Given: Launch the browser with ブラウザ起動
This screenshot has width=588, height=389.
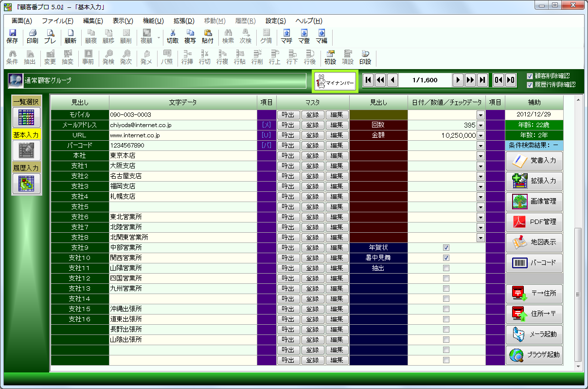Looking at the screenshot, I should click(534, 354).
